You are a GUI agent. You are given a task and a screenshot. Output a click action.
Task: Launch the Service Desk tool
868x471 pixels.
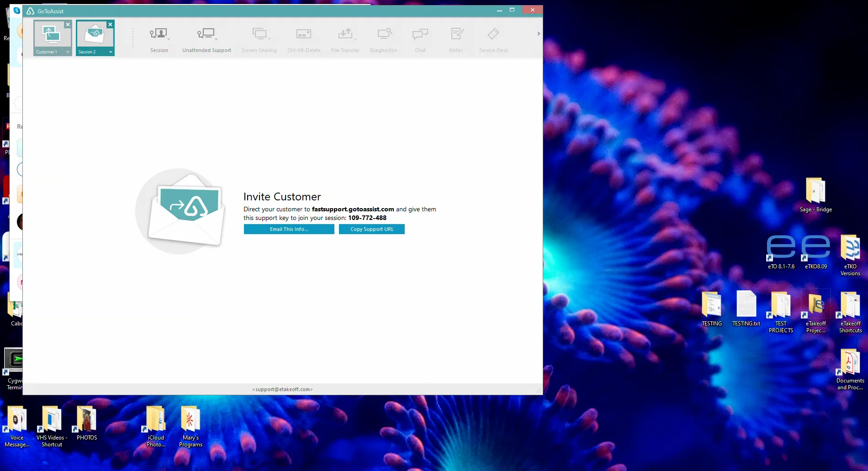click(x=493, y=39)
